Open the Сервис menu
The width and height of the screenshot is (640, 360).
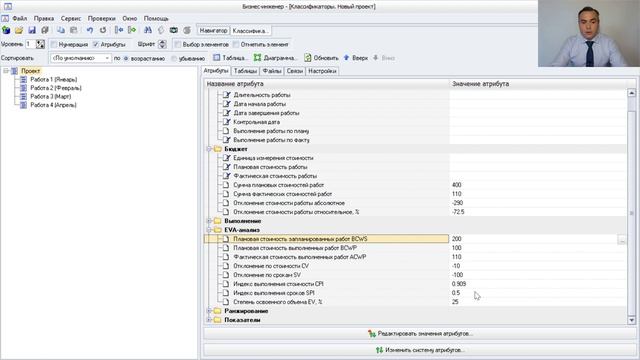coord(71,18)
